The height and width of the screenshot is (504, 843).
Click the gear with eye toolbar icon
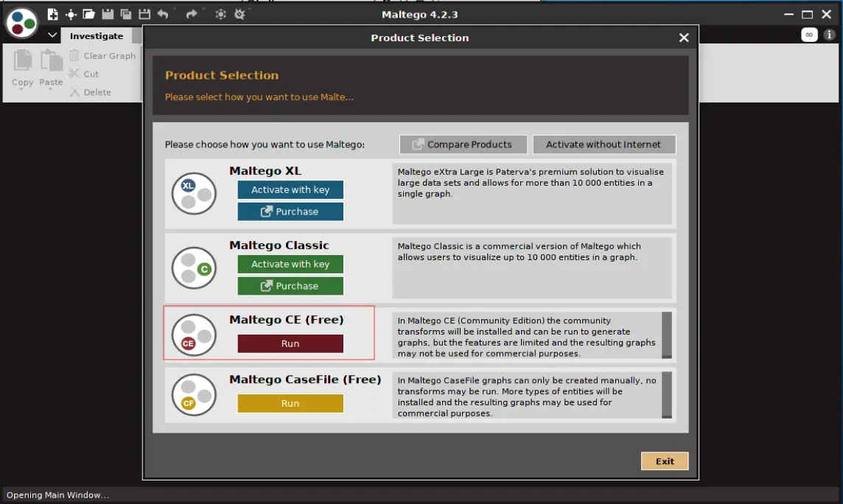click(239, 14)
